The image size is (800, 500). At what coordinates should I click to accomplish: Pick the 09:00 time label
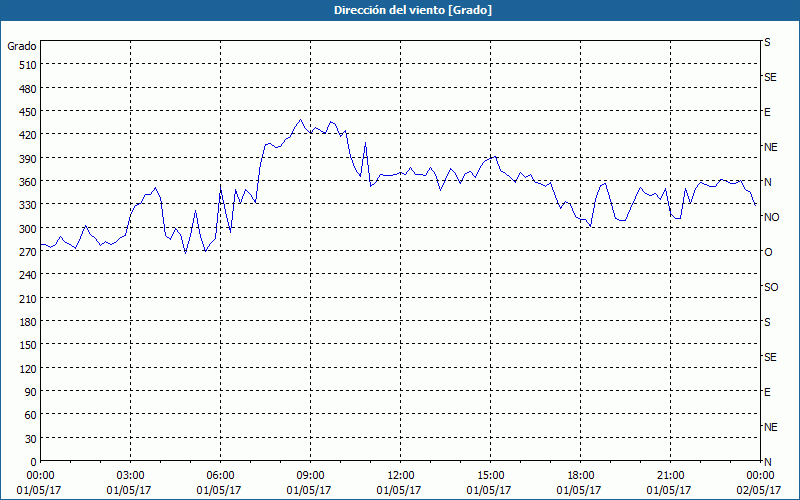[x=310, y=476]
